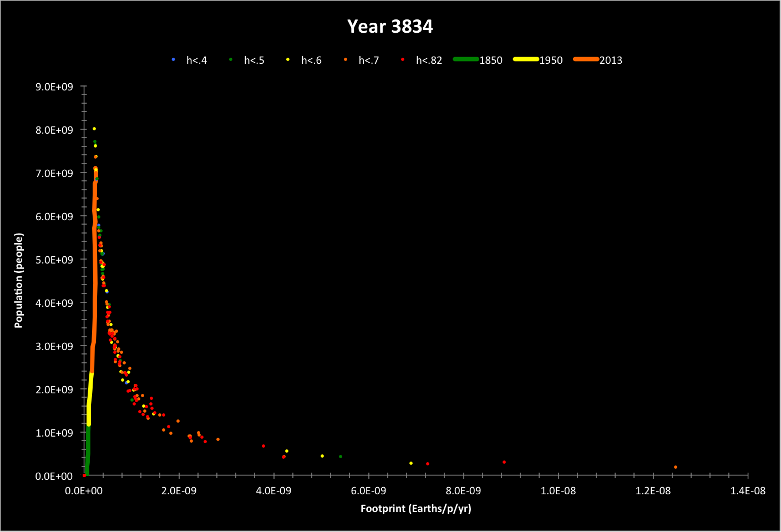The width and height of the screenshot is (781, 532).
Task: Click the yellow 1950 legend line
Action: 526,59
